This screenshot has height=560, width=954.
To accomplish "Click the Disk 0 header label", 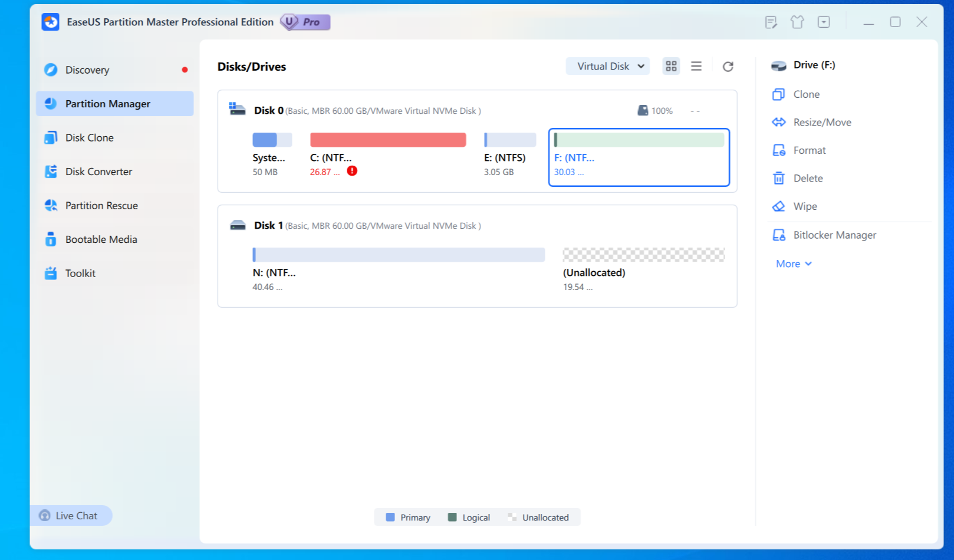I will [x=269, y=110].
